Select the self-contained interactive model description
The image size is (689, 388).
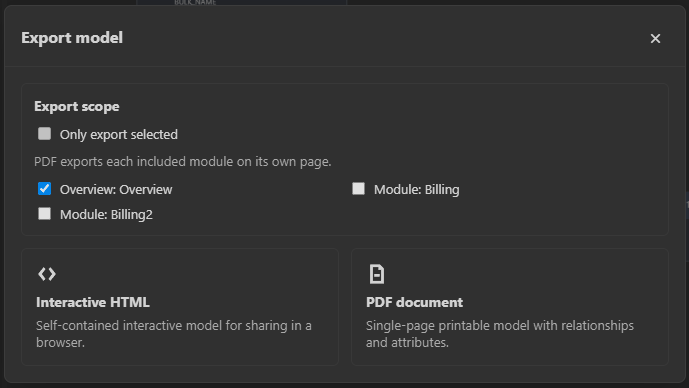(x=174, y=334)
